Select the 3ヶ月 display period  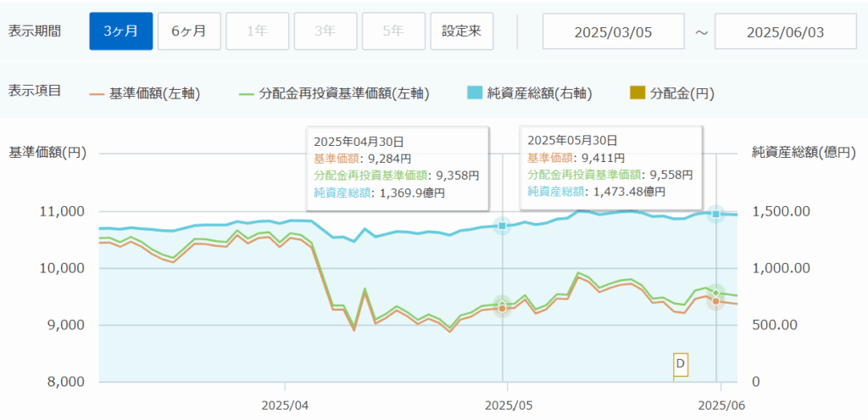point(120,31)
